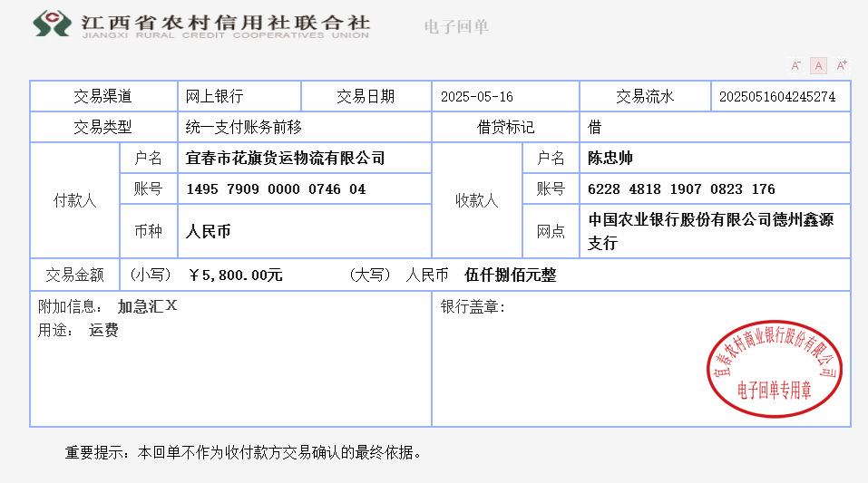Click the 借贷标记 label cell
This screenshot has width=868, height=483.
point(505,127)
